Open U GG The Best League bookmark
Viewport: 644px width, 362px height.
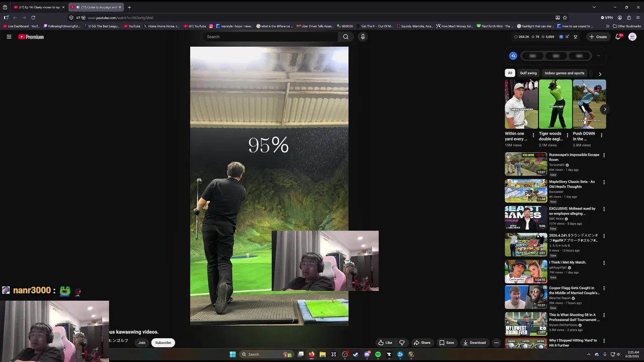(102, 26)
